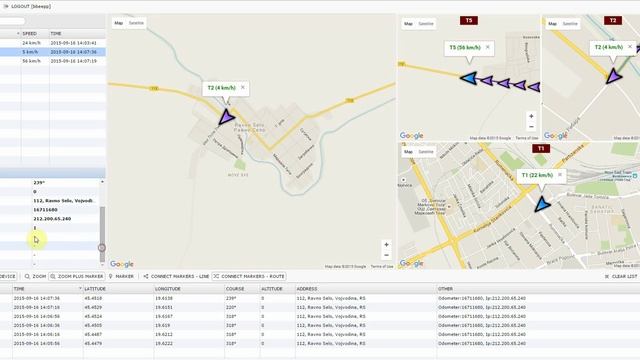Screen dimensions: 640x360
Task: Toggle Zoom Plus Marker button
Action: coord(76,276)
